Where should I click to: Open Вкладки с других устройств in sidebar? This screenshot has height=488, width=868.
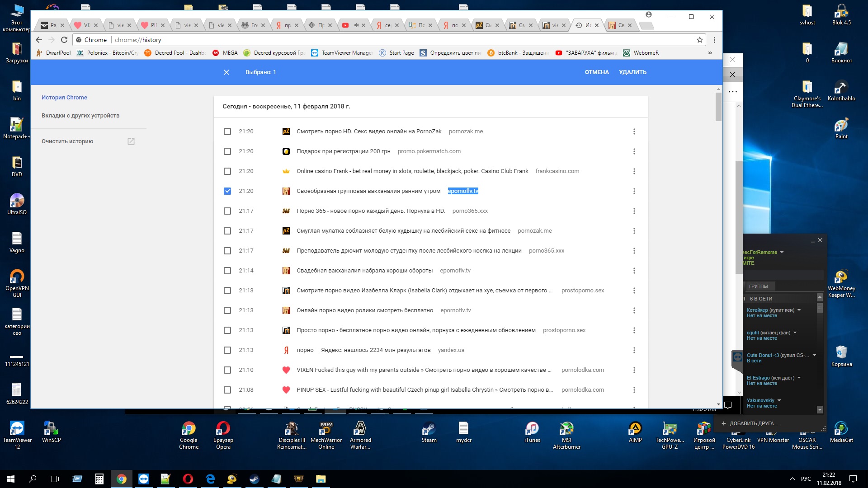80,116
